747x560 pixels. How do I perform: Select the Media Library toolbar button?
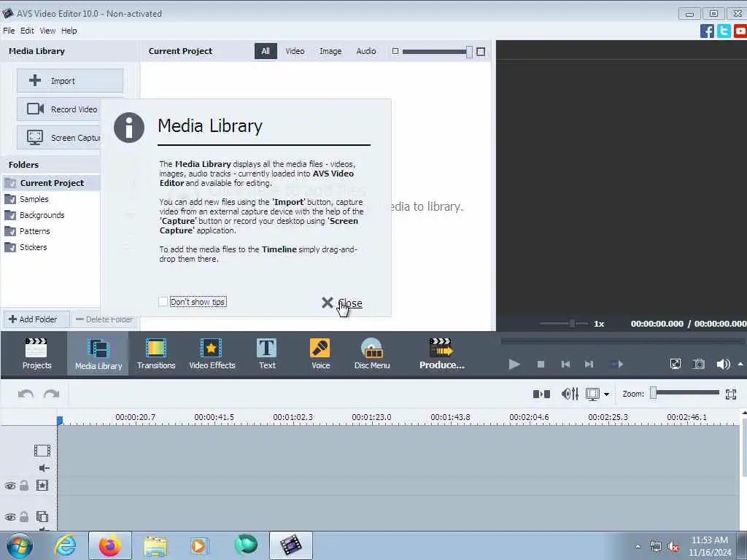point(98,354)
